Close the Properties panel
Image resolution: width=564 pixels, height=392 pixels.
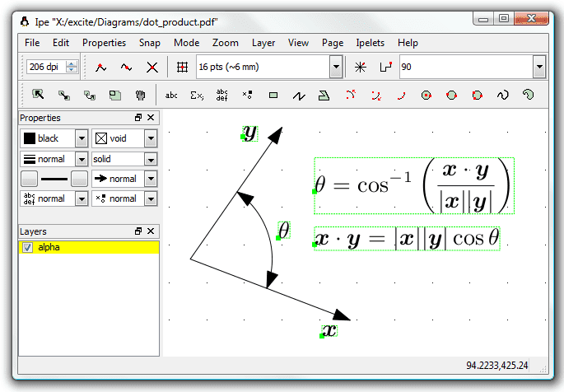coord(151,119)
